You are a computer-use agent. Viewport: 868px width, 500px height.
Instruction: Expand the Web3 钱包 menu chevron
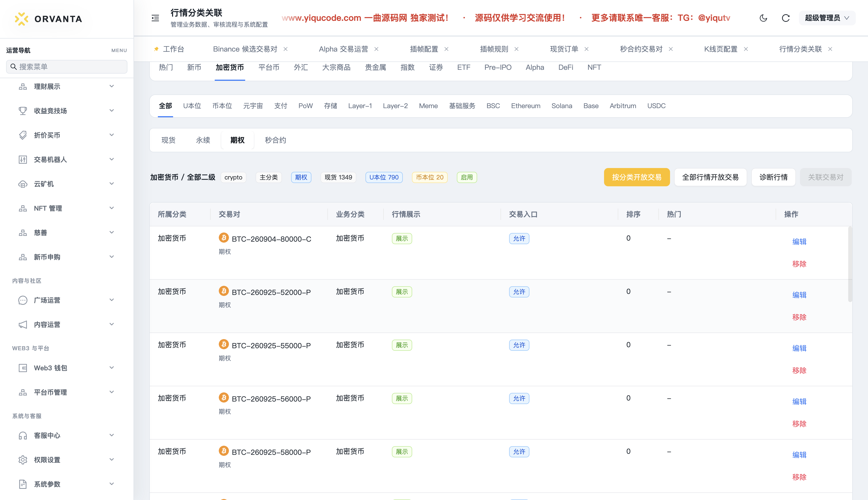[x=112, y=368]
